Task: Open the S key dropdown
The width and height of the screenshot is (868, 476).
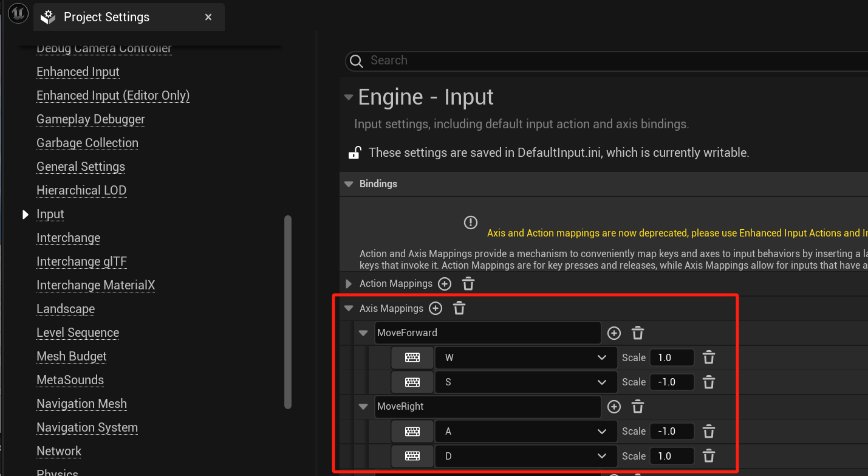Action: point(526,382)
